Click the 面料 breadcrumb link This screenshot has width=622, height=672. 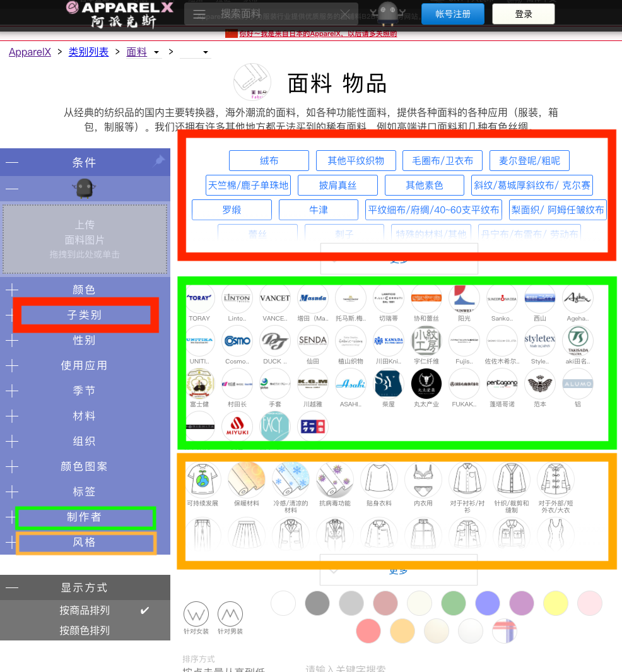click(x=137, y=52)
